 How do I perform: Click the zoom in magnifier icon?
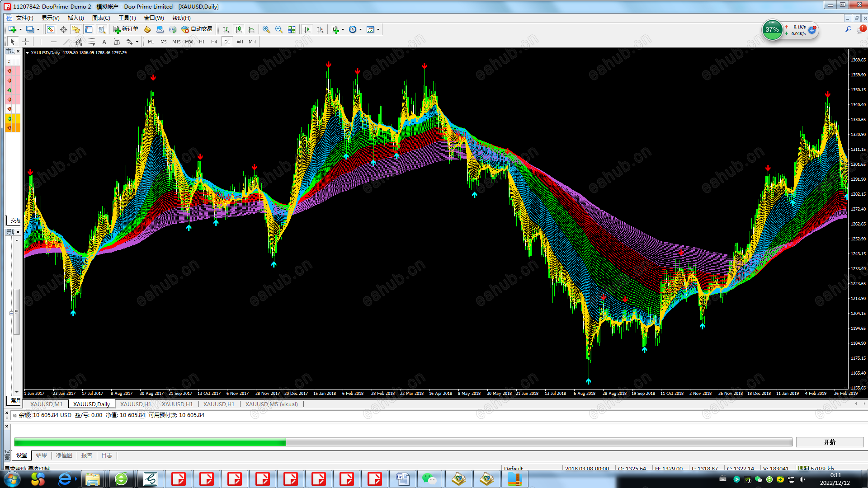tap(266, 29)
